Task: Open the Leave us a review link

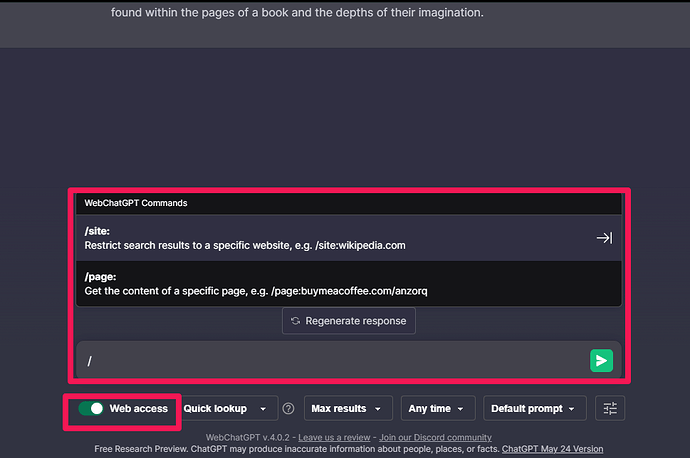Action: coord(334,437)
